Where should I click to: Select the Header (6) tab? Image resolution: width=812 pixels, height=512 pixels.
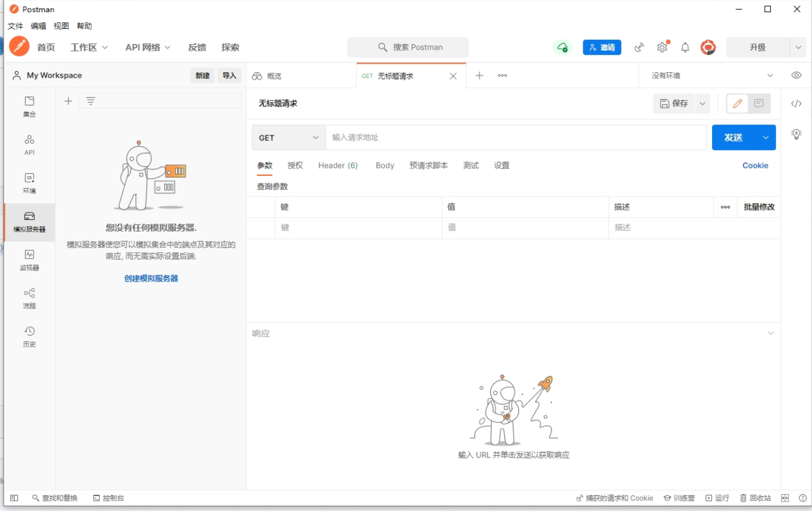point(338,165)
